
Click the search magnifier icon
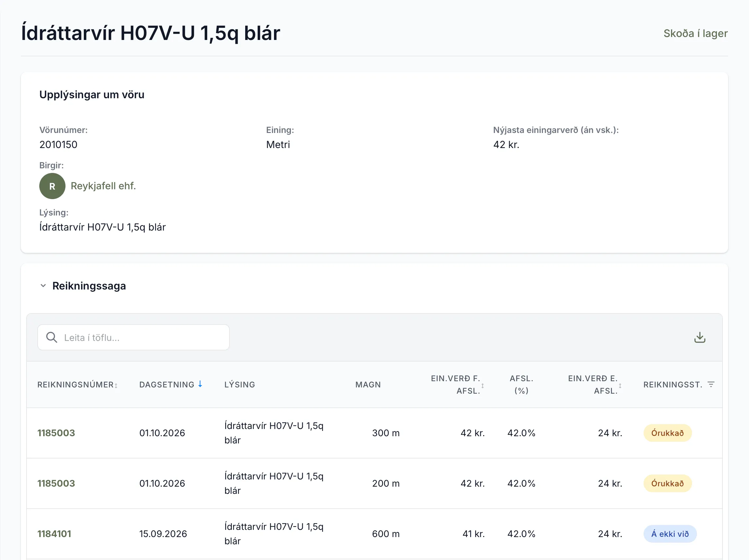coord(51,337)
